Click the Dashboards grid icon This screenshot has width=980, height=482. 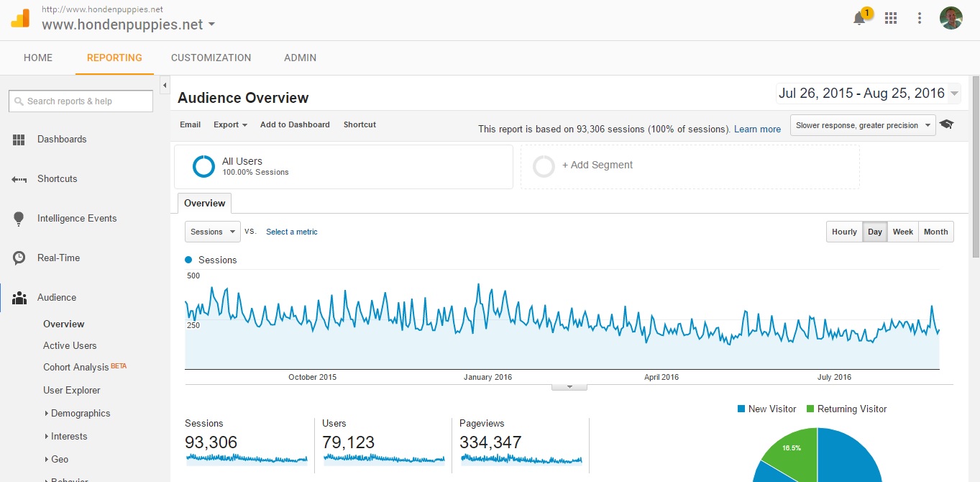click(x=19, y=140)
